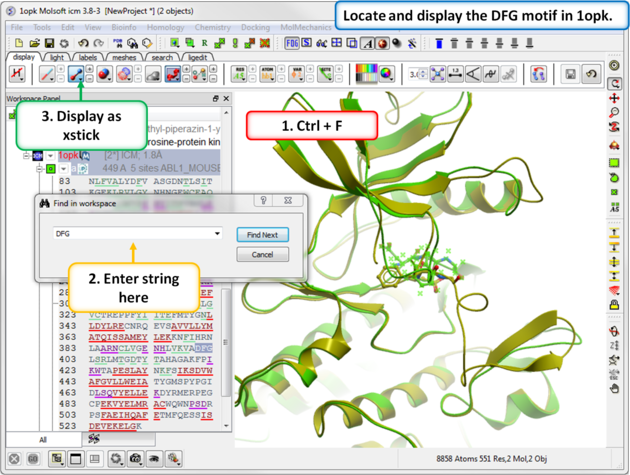The image size is (630, 475).
Task: Click the measure distance tool icon
Action: coord(456,74)
